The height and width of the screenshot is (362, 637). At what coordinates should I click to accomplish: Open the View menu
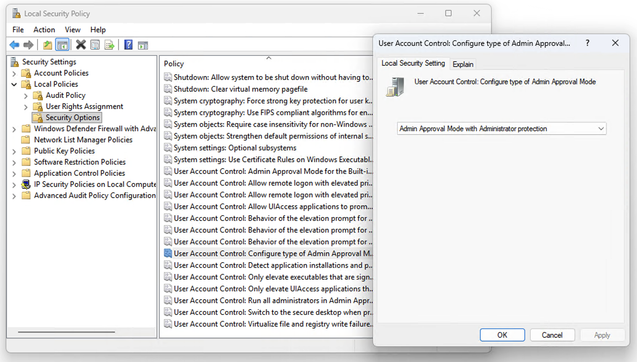[x=72, y=30]
